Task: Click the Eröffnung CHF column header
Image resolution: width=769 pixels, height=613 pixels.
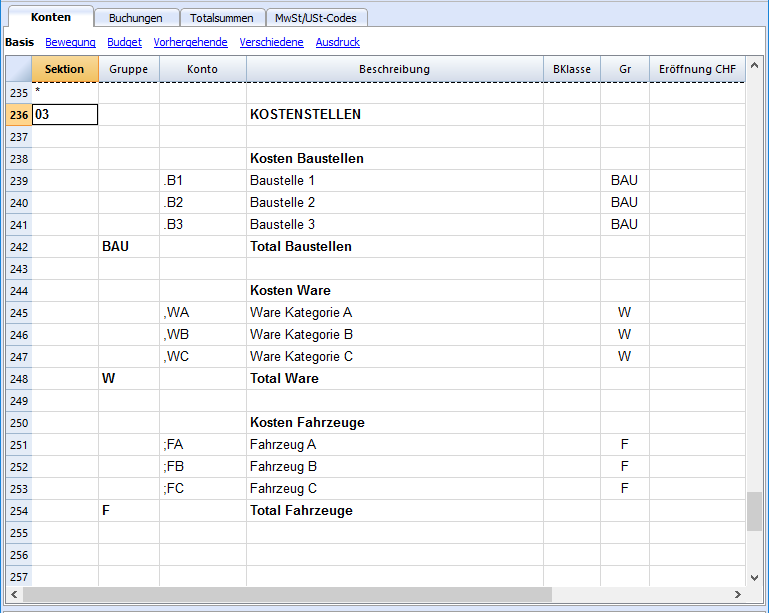Action: [697, 69]
